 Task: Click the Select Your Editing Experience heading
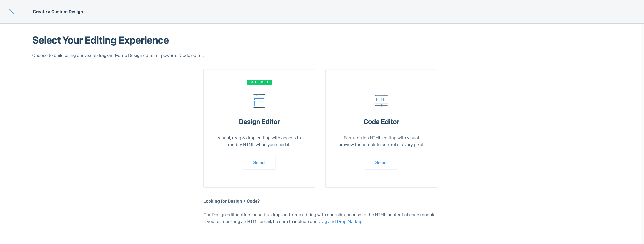(100, 40)
